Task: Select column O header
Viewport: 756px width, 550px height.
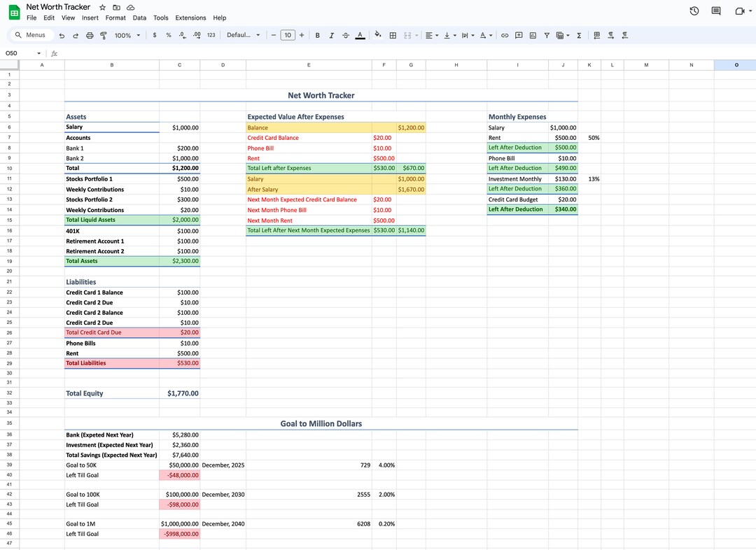Action: [x=735, y=65]
